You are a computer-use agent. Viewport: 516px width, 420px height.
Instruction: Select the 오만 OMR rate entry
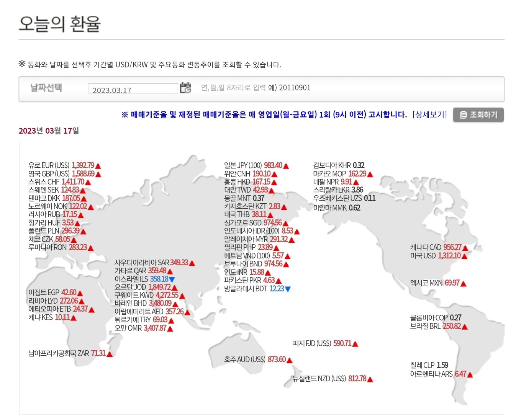(144, 328)
